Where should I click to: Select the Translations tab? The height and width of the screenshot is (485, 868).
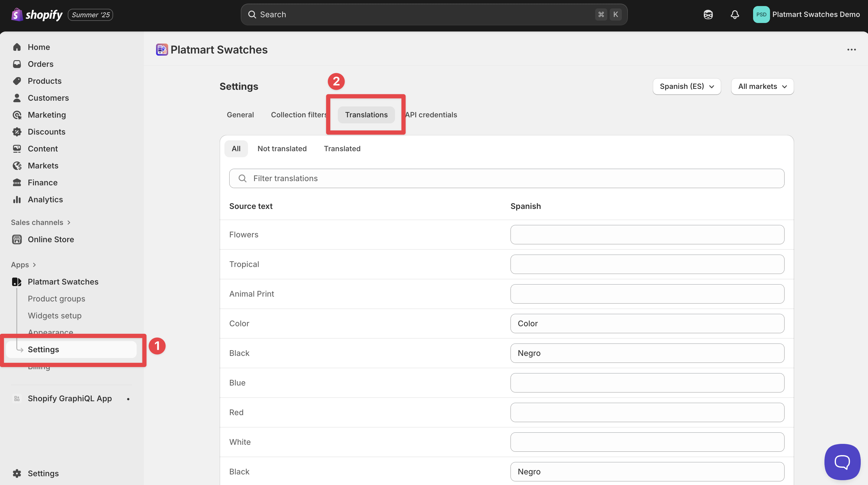[x=366, y=115]
